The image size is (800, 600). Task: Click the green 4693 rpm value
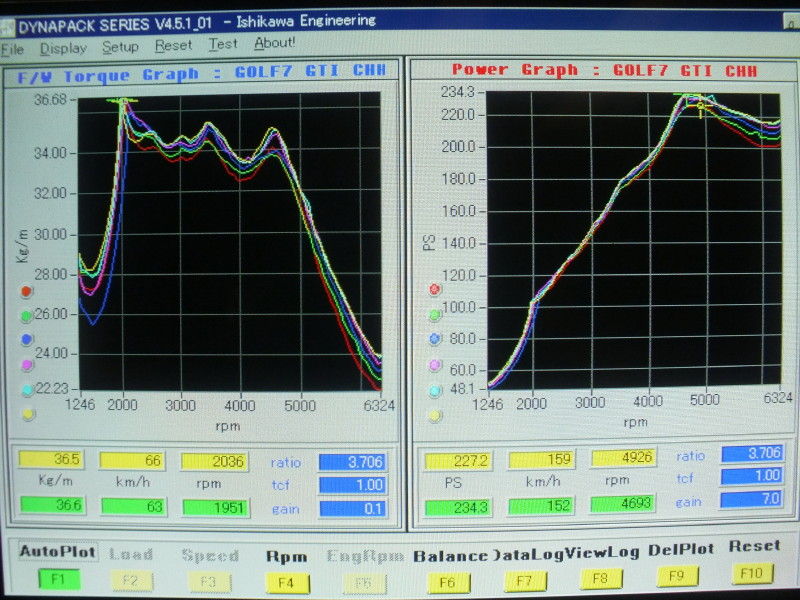coord(622,504)
